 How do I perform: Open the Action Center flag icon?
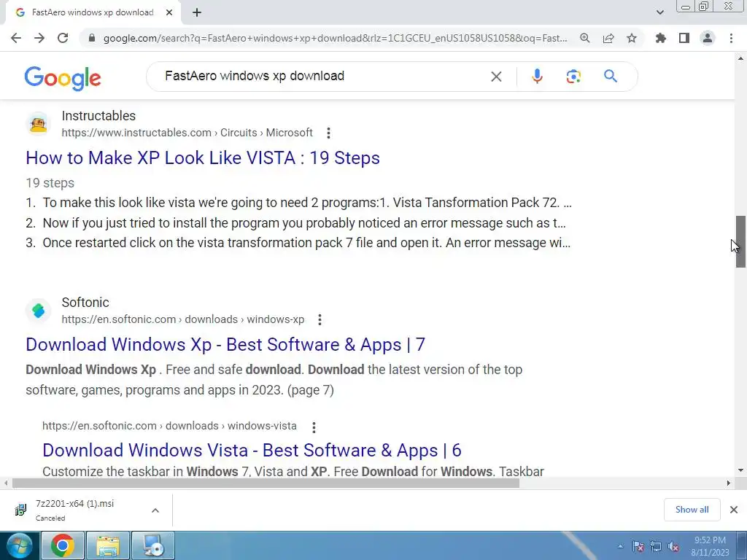[x=638, y=546]
